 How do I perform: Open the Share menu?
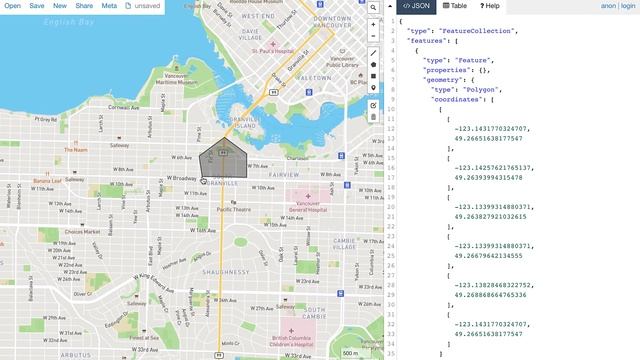pyautogui.click(x=84, y=6)
